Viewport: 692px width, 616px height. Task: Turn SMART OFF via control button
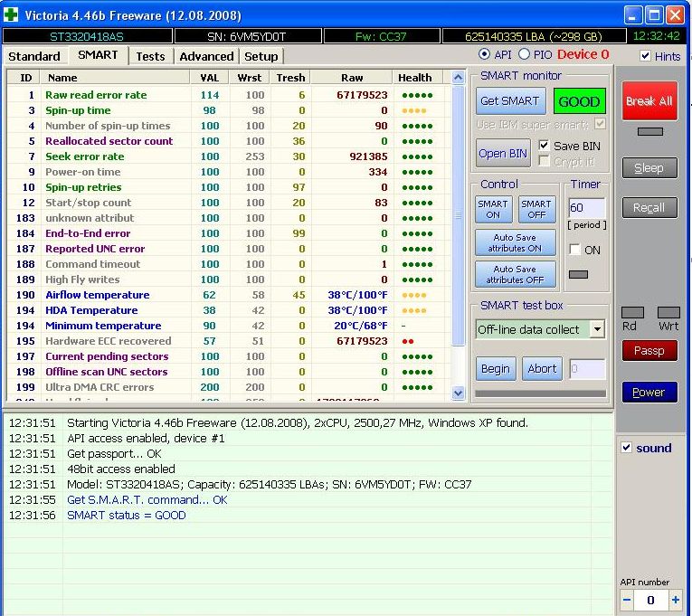click(536, 209)
